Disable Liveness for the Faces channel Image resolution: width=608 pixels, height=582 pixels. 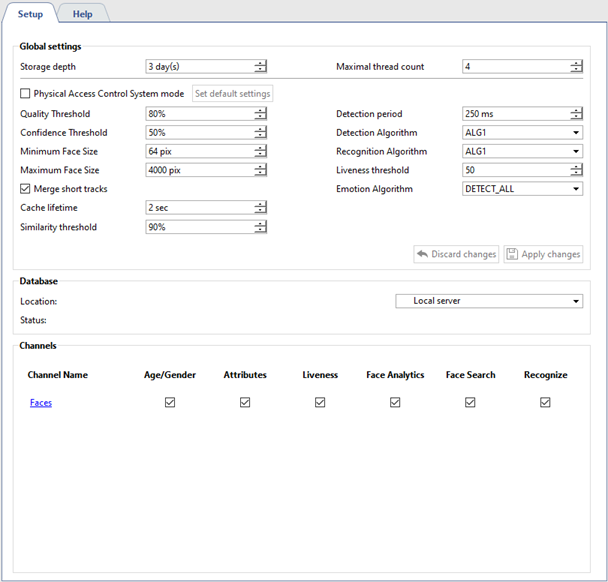[x=320, y=402]
